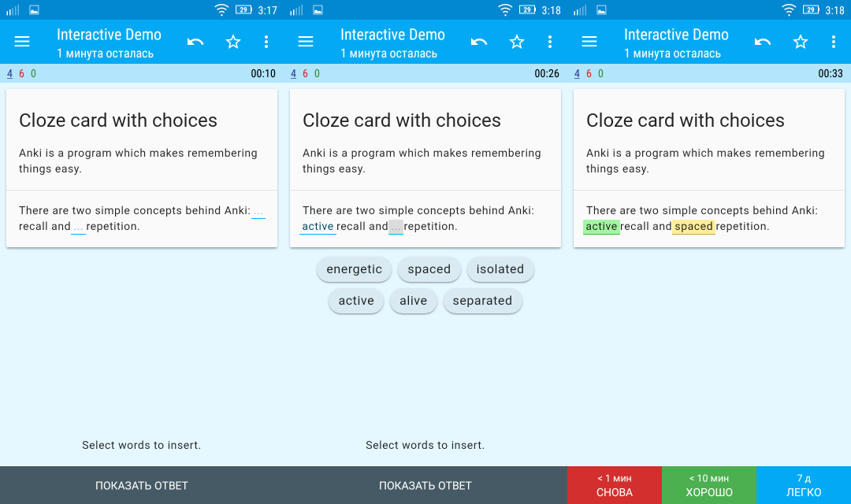851x504 pixels.
Task: Choose the word 'isolated'
Action: point(500,269)
